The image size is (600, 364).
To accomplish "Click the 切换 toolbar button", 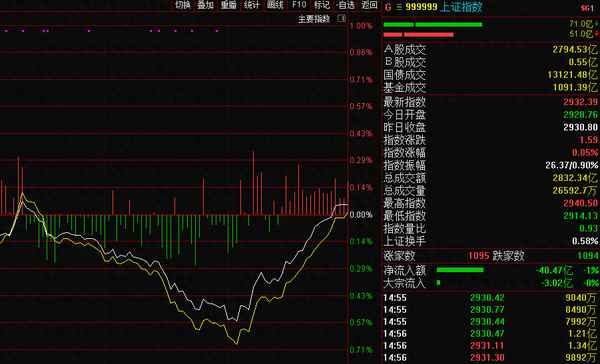I will (x=183, y=5).
